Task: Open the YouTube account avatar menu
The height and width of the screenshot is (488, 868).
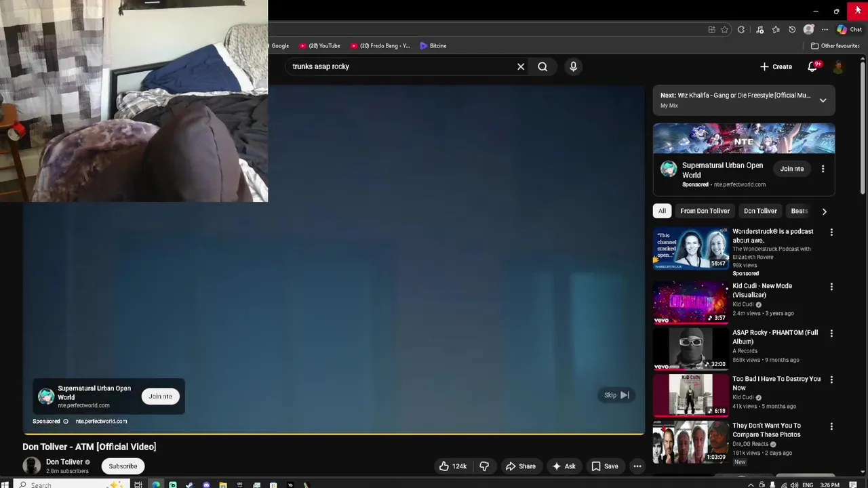Action: (x=839, y=66)
